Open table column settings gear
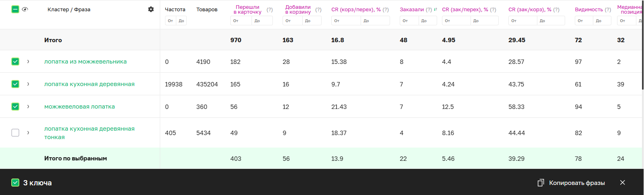The width and height of the screenshot is (644, 195). [151, 9]
